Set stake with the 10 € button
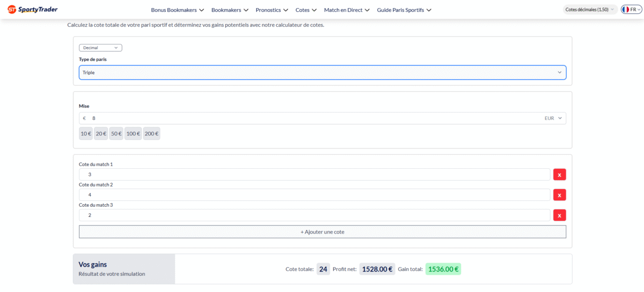 [86, 133]
